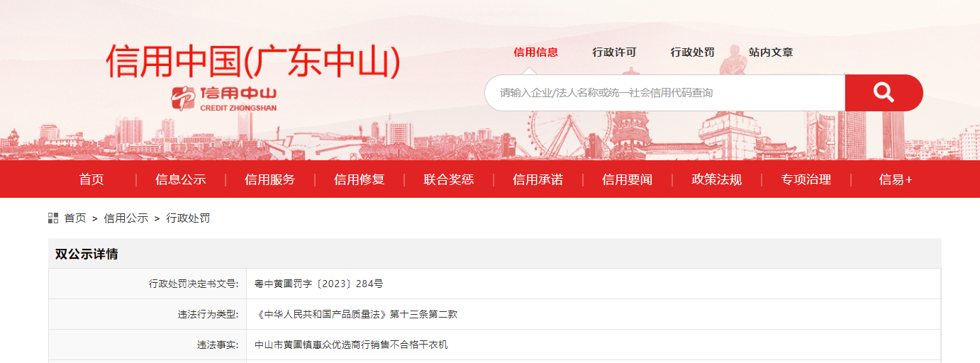Open the 联合奖惩 menu
980x363 pixels.
tap(449, 179)
